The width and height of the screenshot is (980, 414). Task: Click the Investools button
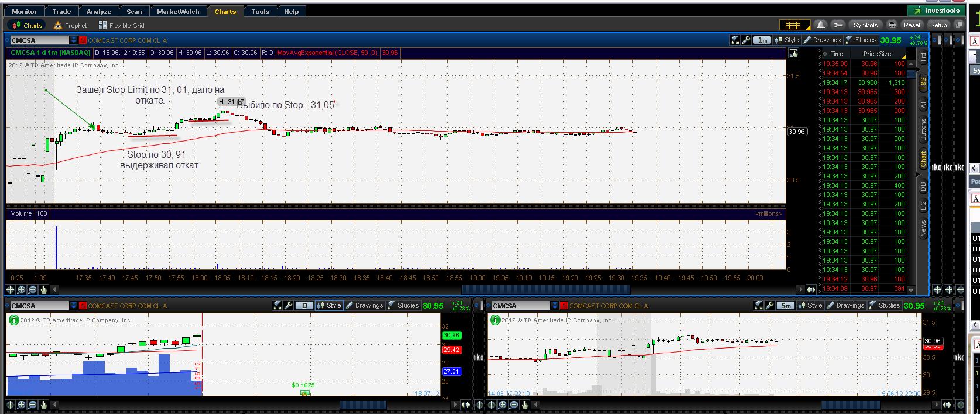click(937, 11)
